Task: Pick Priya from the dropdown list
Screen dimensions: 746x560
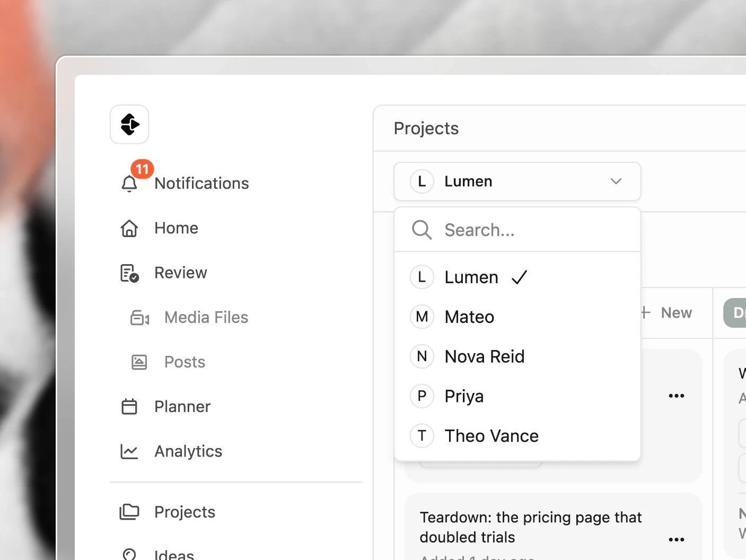Action: (517, 397)
